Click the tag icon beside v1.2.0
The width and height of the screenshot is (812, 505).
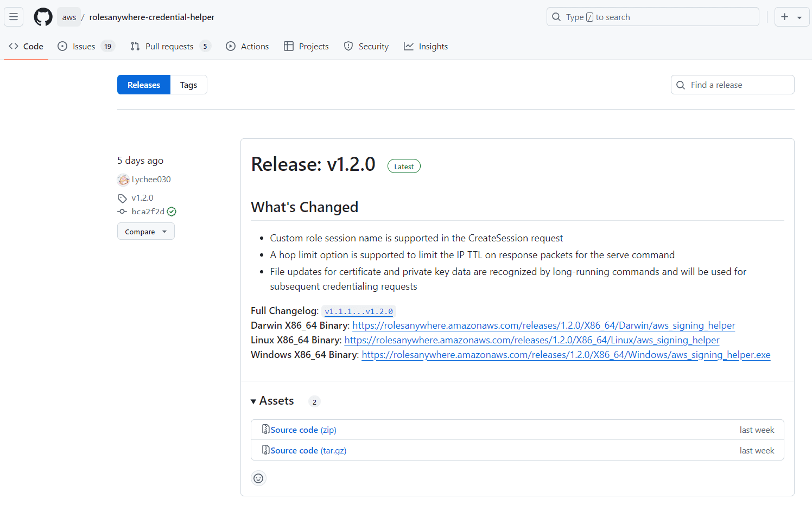tap(122, 198)
